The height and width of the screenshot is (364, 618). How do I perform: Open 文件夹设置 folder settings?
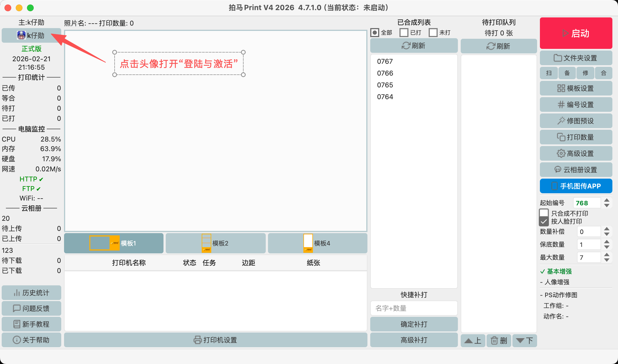pyautogui.click(x=576, y=58)
